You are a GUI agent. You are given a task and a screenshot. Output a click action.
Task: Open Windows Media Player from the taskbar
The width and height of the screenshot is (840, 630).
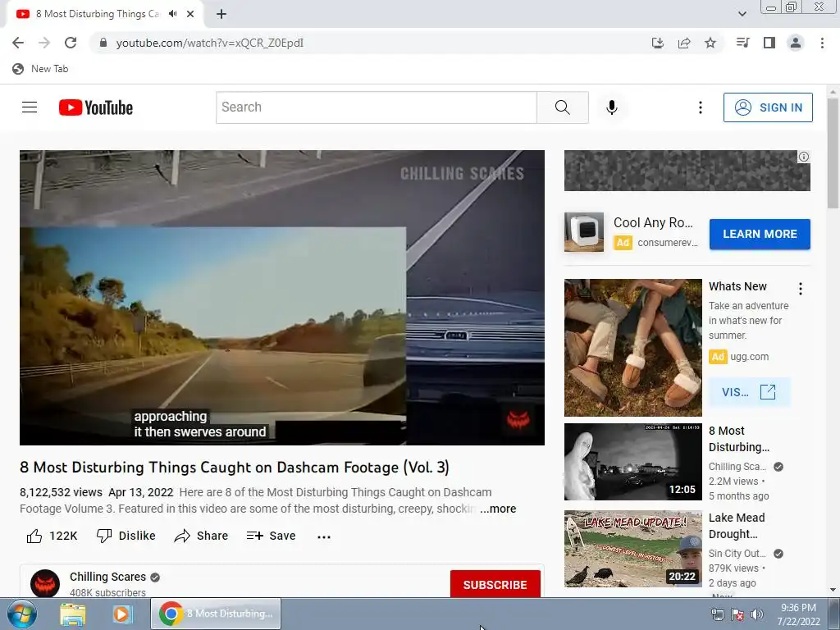pyautogui.click(x=122, y=614)
